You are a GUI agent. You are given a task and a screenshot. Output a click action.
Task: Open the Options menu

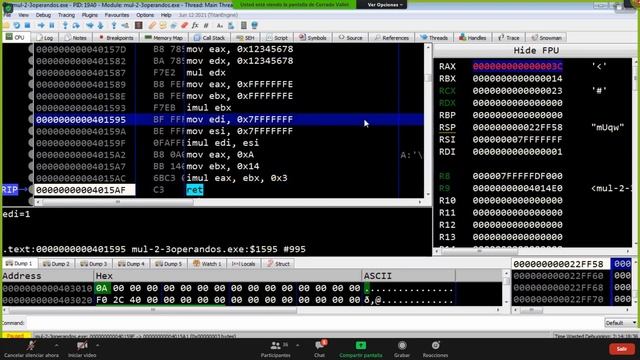[145, 15]
